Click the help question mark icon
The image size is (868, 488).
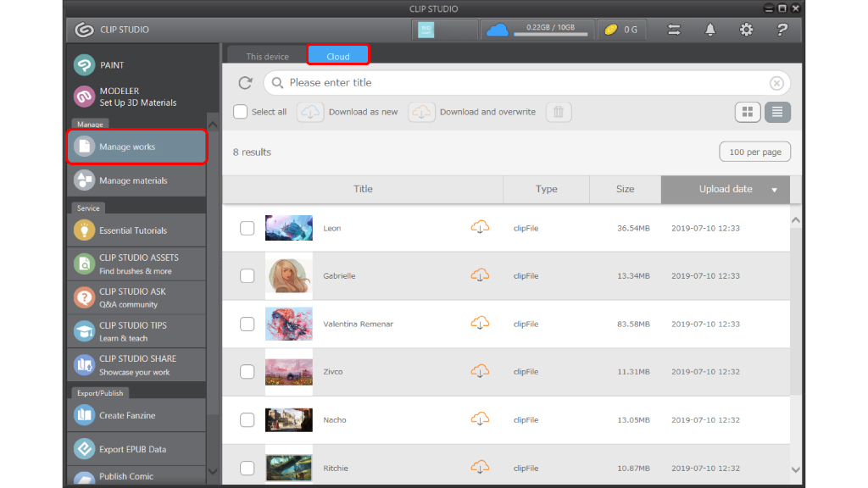click(782, 30)
